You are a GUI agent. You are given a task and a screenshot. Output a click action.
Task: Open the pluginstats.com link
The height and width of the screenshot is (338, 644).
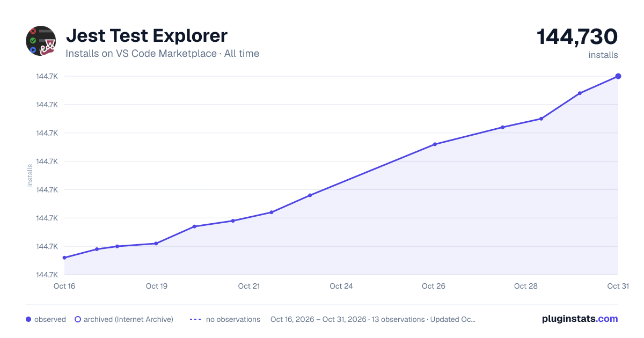580,319
